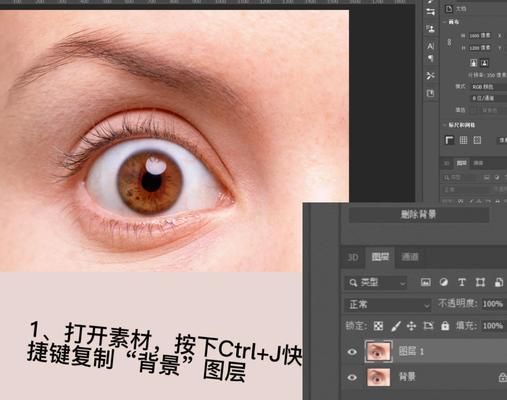Viewport: 507px width, 400px height.
Task: Toggle guides icon in Rulers & Grids
Action: (477, 140)
